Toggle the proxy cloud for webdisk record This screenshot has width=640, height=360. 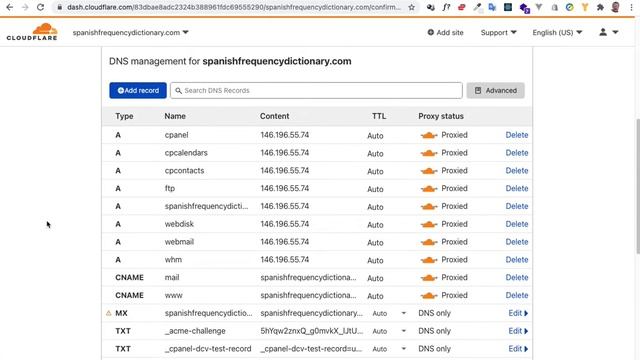click(x=429, y=224)
